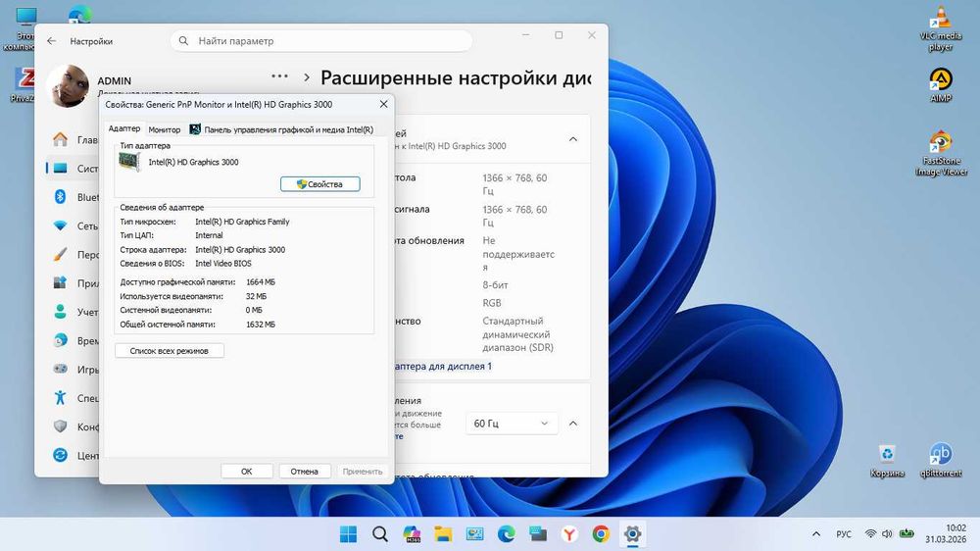Image resolution: width=980 pixels, height=551 pixels.
Task: Open the on-screen keyboard taskbar app
Action: tap(537, 534)
